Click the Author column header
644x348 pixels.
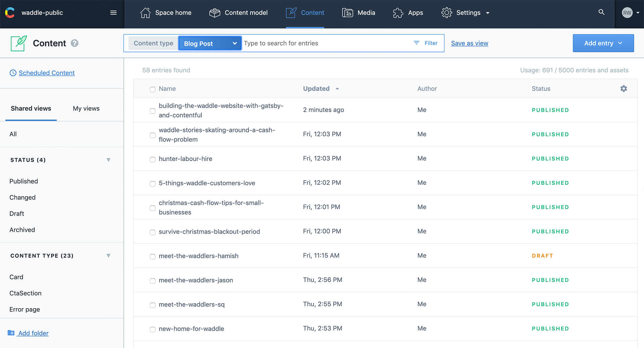427,89
